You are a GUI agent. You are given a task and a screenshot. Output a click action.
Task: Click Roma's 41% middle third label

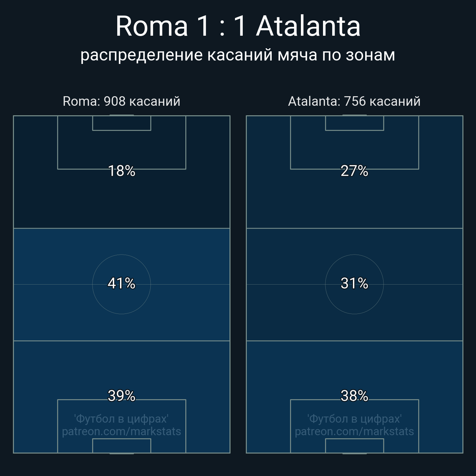point(121,283)
